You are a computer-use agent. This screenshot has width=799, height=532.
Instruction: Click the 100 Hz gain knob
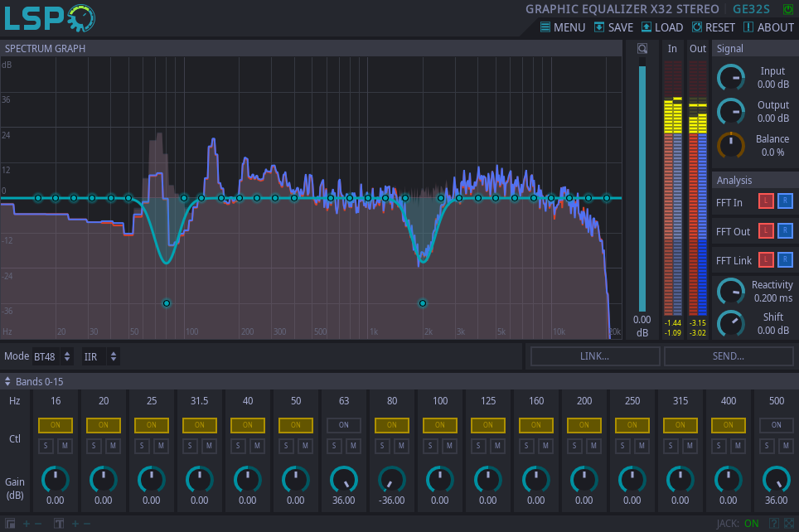[x=440, y=480]
